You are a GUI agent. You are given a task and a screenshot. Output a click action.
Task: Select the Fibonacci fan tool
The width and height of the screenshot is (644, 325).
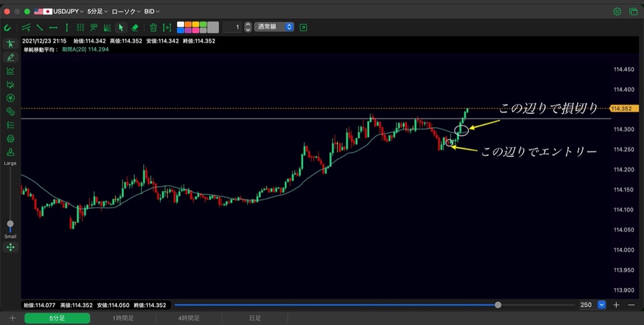[x=107, y=27]
